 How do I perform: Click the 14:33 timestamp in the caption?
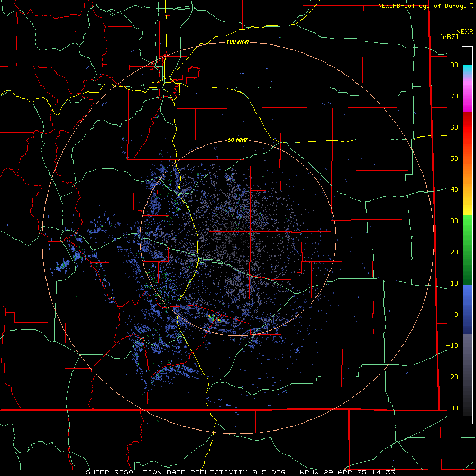click(383, 472)
